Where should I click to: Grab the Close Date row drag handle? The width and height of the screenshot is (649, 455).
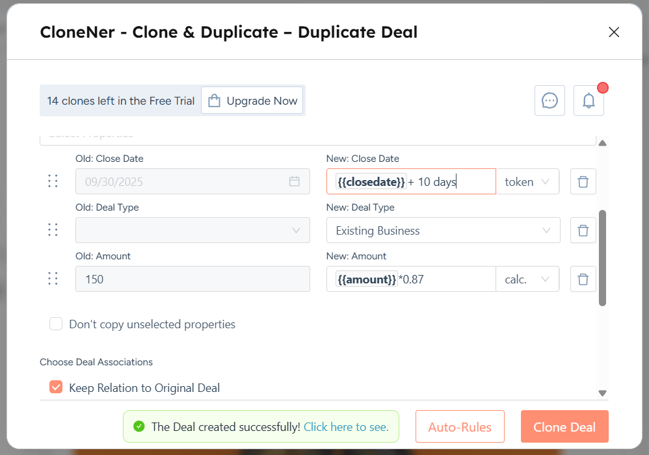pos(53,182)
